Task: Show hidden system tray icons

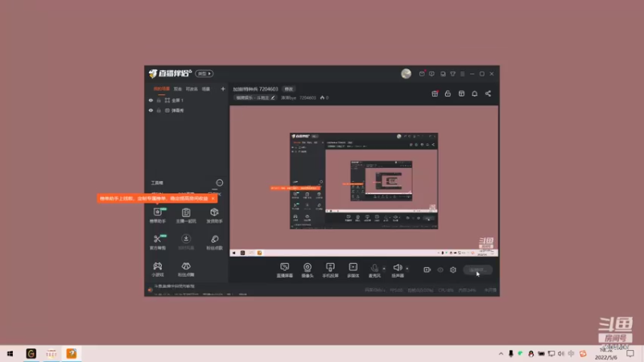Action: [x=501, y=353]
